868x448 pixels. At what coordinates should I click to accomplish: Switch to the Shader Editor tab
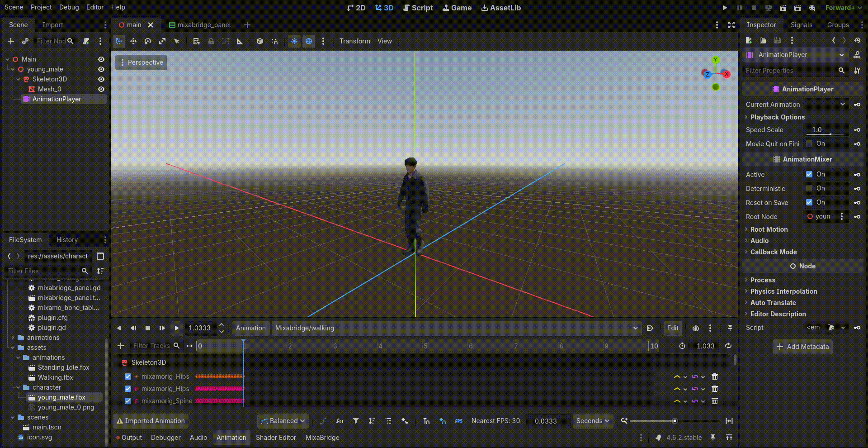pos(276,437)
